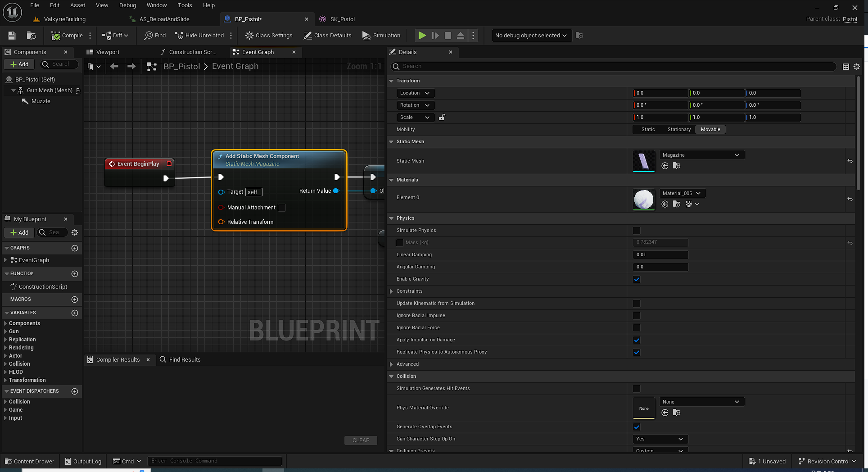Add a new event dispatcher
The height and width of the screenshot is (472, 868).
(75, 391)
